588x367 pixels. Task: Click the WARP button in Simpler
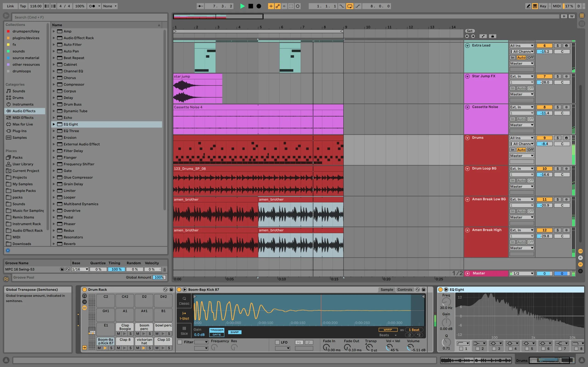pos(388,330)
